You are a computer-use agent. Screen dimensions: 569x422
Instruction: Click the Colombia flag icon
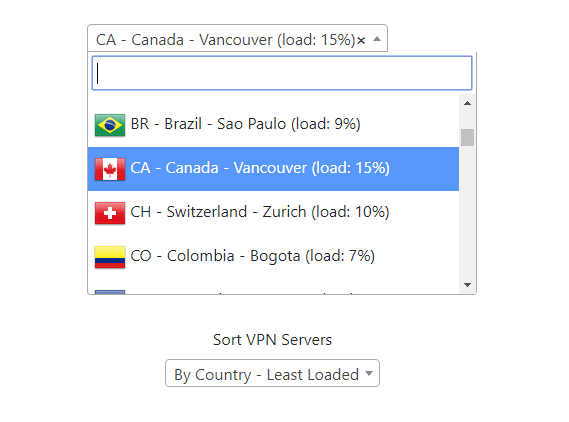click(x=110, y=257)
